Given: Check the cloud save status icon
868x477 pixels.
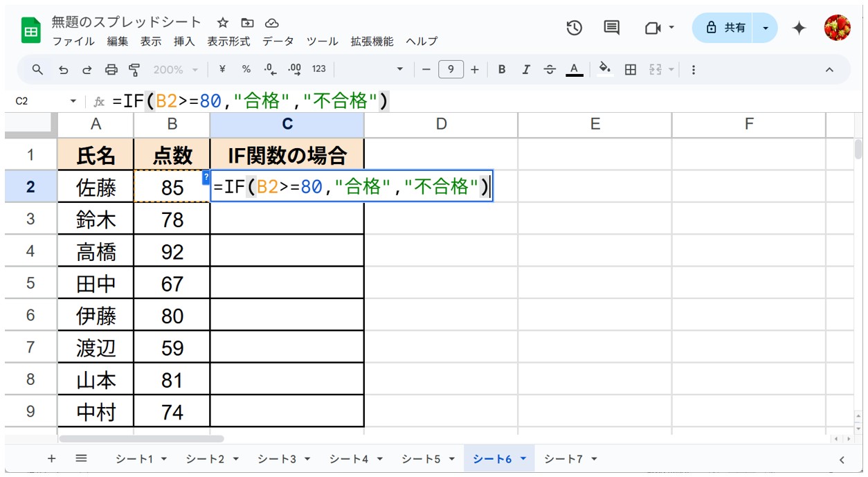Looking at the screenshot, I should coord(271,23).
